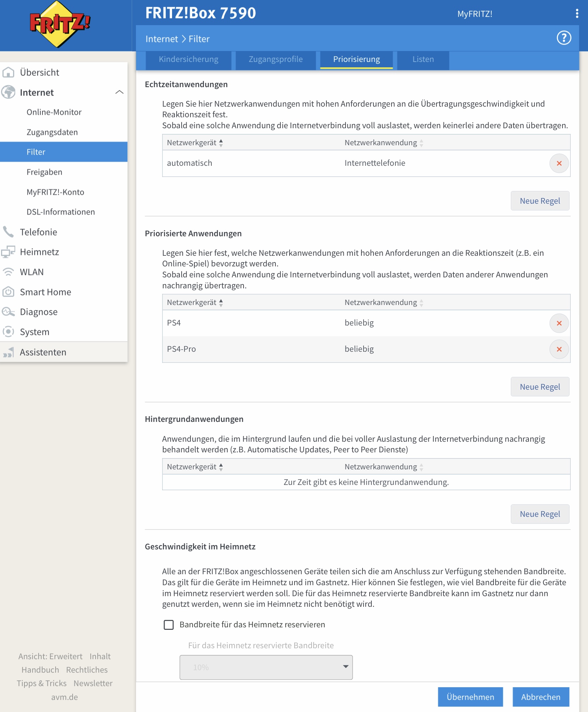Open the Newsletter link
588x712 pixels.
pos(93,683)
